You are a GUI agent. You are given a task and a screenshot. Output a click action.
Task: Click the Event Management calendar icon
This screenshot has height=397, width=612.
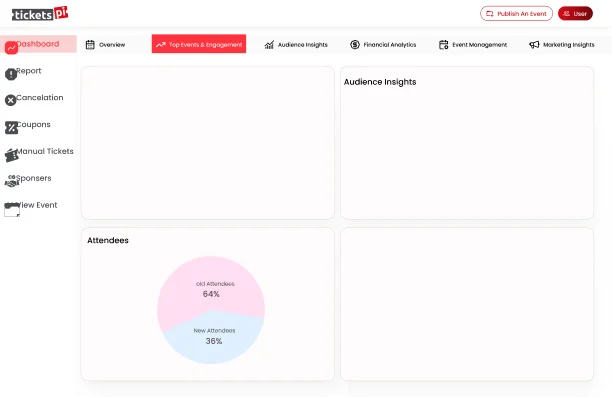point(443,45)
